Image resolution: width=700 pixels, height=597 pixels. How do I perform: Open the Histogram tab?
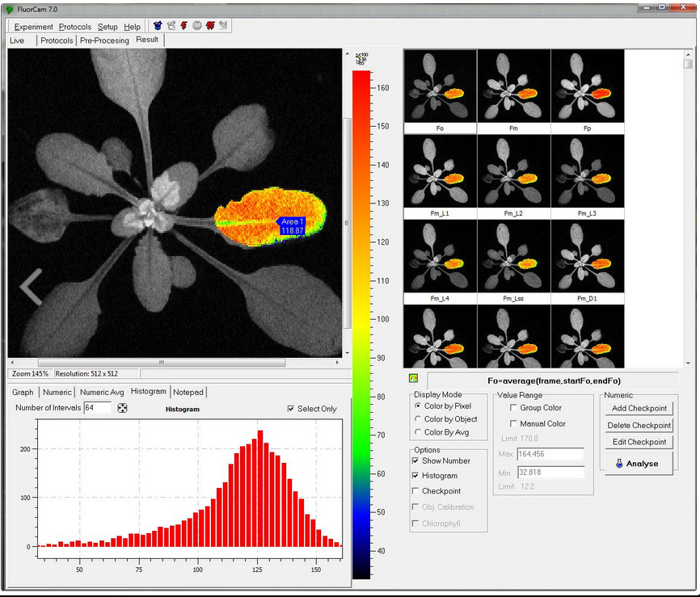[x=148, y=391]
